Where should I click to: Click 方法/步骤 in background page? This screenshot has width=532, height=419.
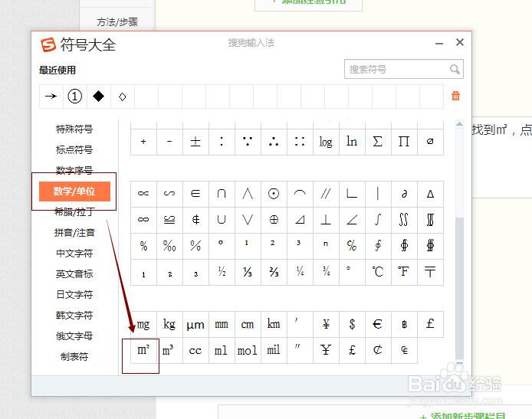pos(117,22)
